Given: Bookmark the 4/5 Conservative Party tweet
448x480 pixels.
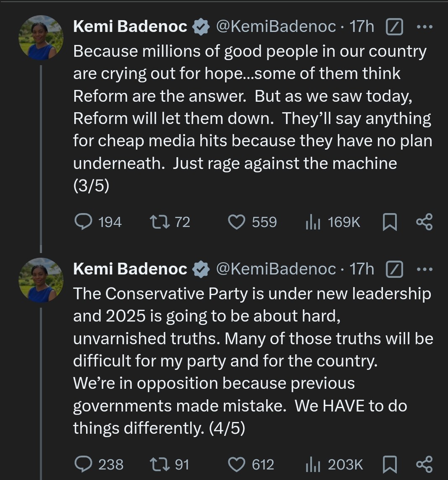Looking at the screenshot, I should tap(390, 464).
